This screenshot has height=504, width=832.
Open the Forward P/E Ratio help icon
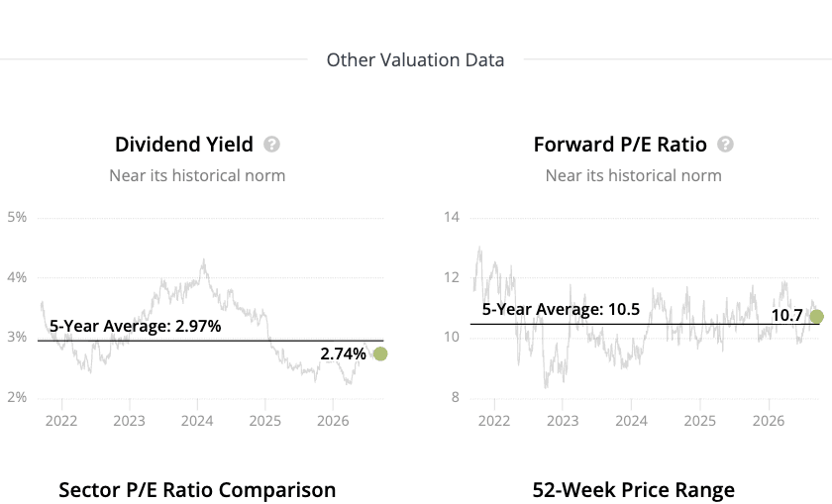tap(725, 145)
